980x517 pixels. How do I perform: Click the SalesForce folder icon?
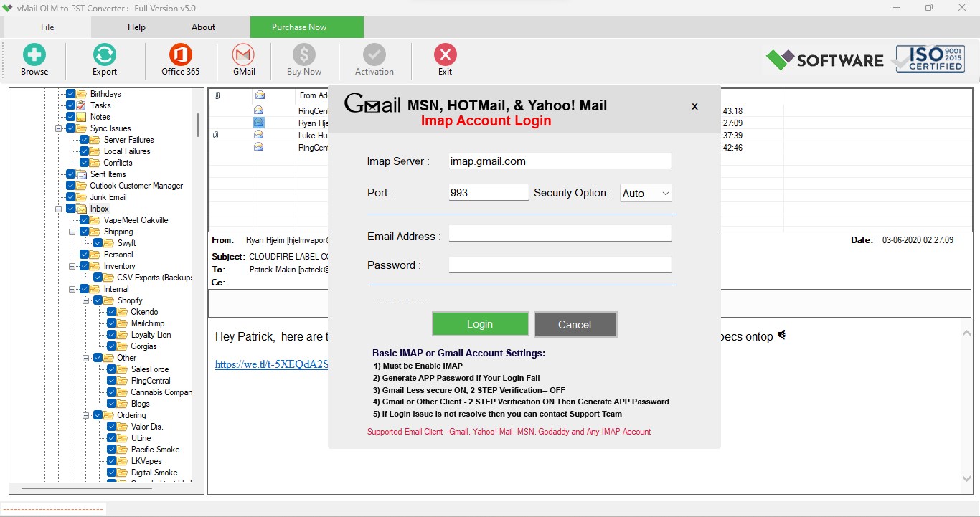point(123,369)
